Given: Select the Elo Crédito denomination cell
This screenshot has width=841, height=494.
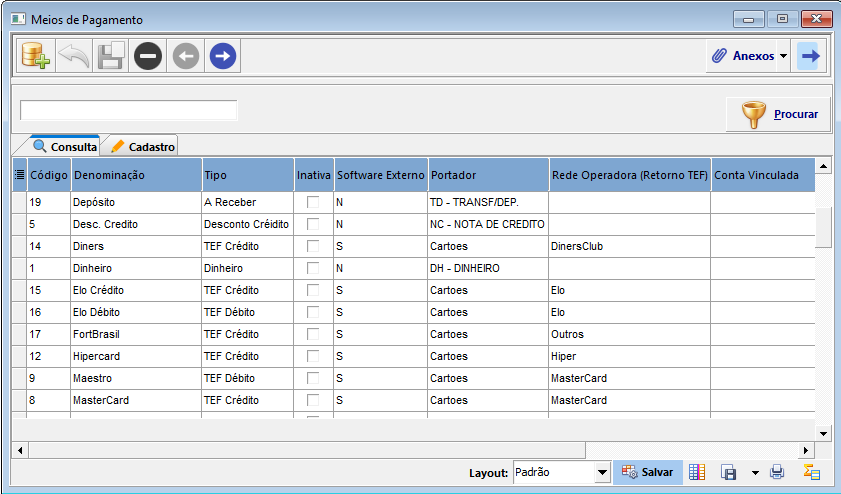Looking at the screenshot, I should pos(136,290).
